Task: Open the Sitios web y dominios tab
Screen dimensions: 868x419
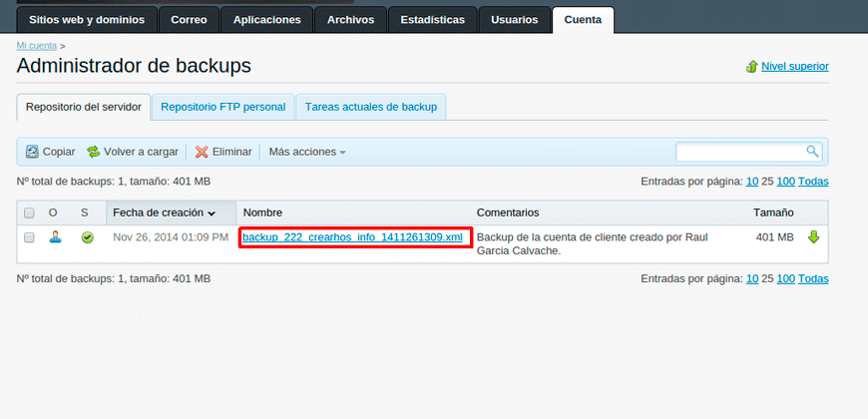Action: (87, 19)
